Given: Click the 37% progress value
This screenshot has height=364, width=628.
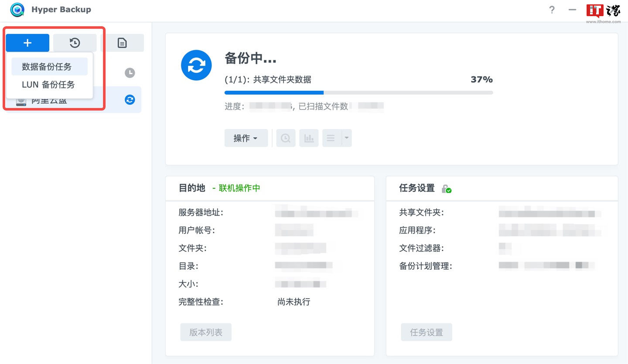Looking at the screenshot, I should [481, 79].
